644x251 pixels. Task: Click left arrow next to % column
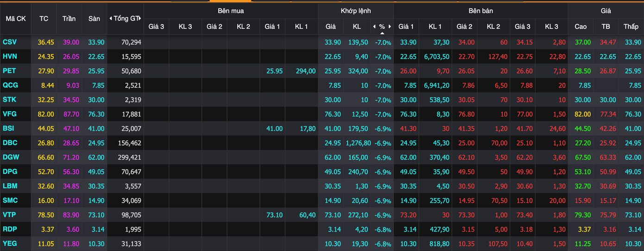point(374,26)
